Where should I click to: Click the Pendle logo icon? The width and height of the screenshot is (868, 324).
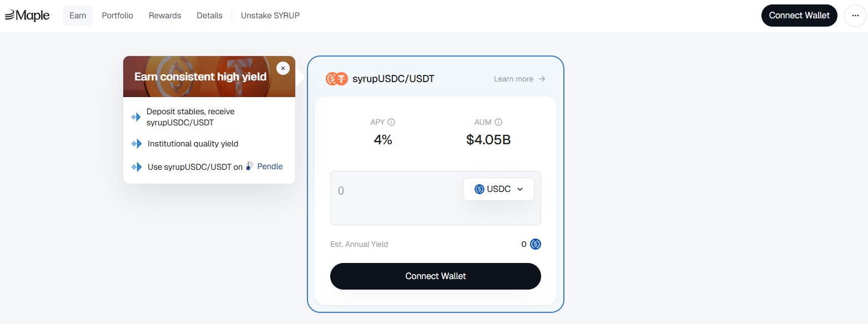click(x=250, y=166)
